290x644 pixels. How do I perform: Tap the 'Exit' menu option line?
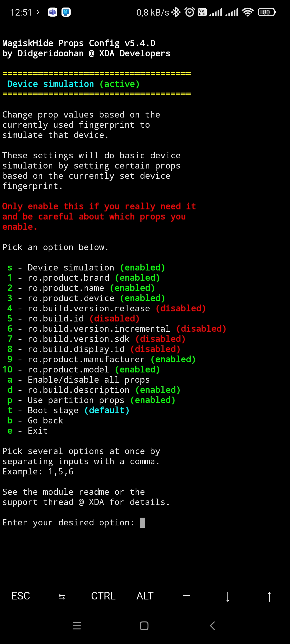(28, 431)
